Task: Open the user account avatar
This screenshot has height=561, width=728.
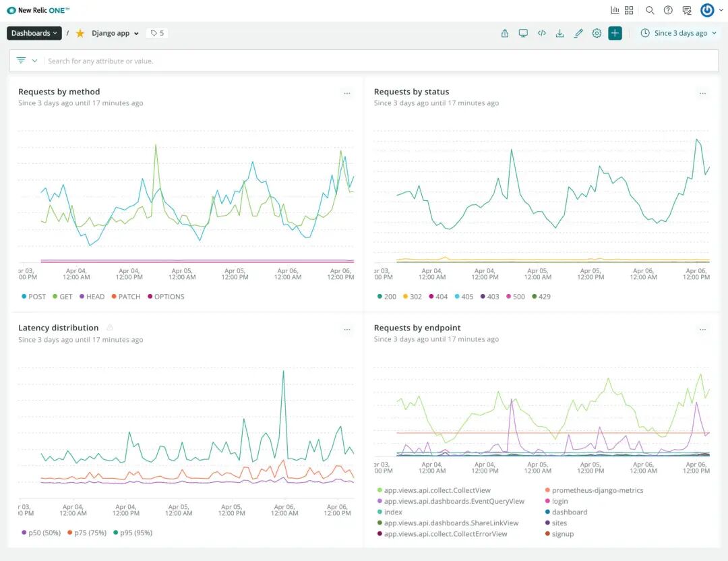Action: 707,10
